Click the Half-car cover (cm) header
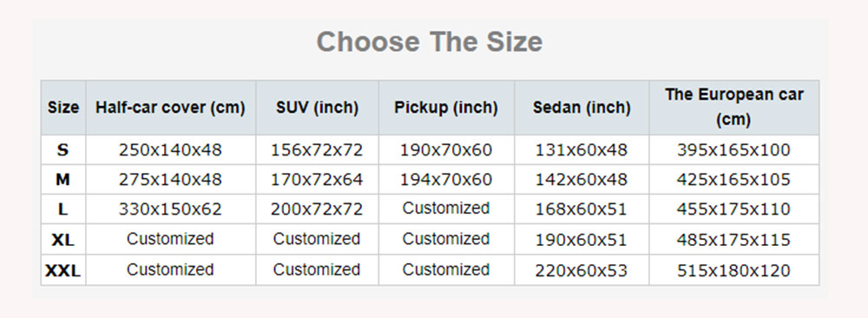 click(x=170, y=108)
